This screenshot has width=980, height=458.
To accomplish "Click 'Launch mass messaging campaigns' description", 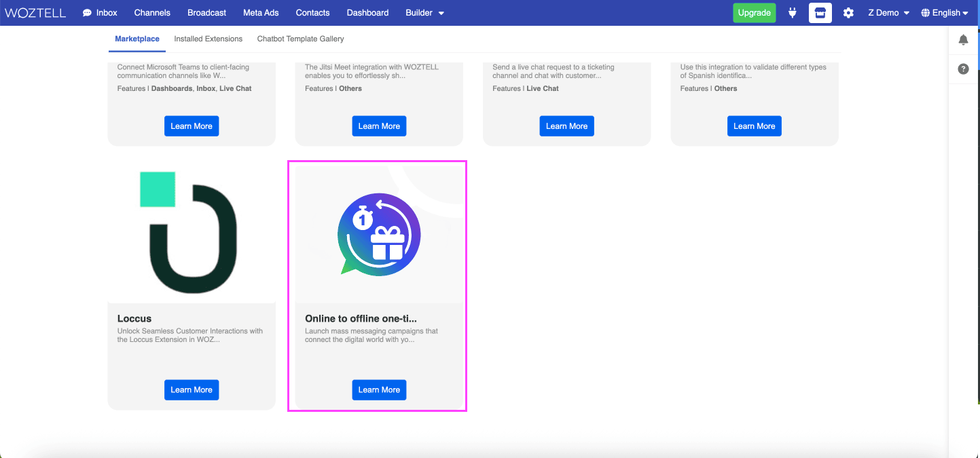I will click(x=371, y=335).
